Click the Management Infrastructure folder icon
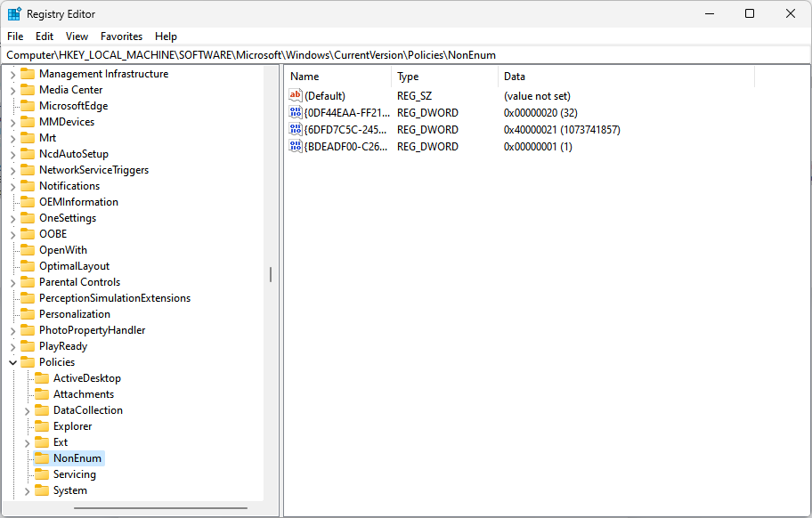 28,74
